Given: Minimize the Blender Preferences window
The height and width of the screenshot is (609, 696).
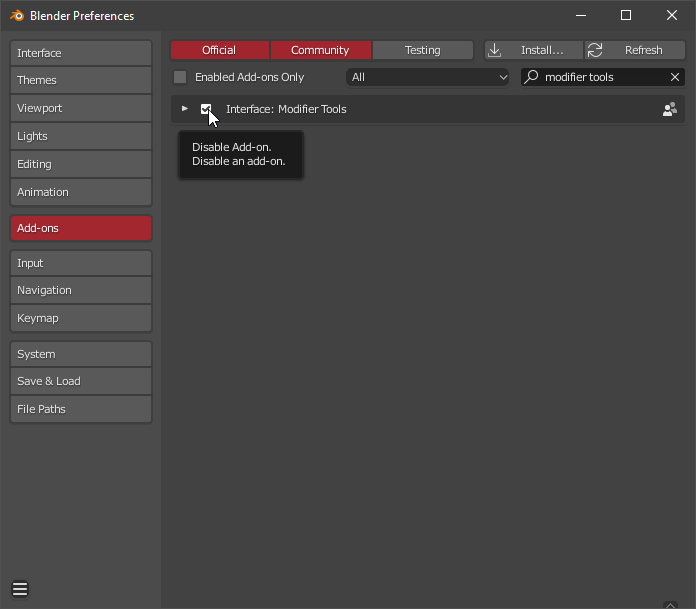Looking at the screenshot, I should click(581, 16).
